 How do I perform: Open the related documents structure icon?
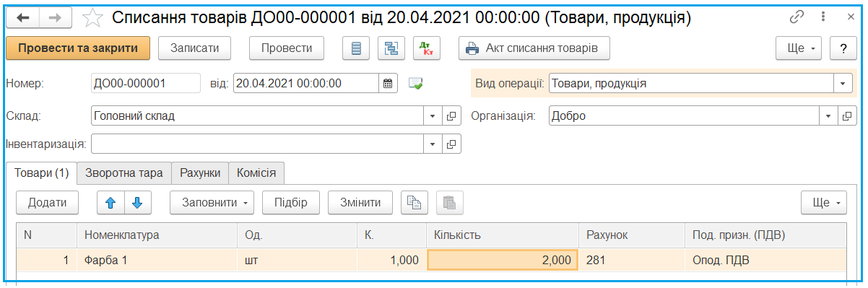point(391,48)
